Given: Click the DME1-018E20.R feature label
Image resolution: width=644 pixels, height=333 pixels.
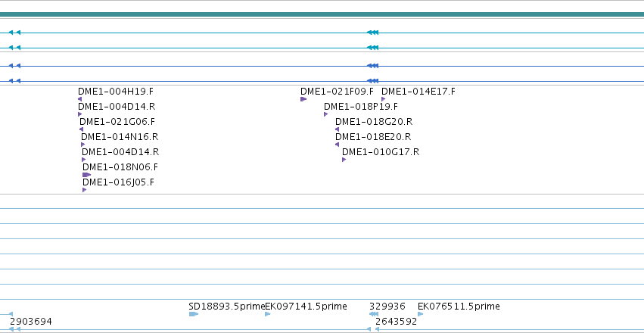Looking at the screenshot, I should 373,137.
